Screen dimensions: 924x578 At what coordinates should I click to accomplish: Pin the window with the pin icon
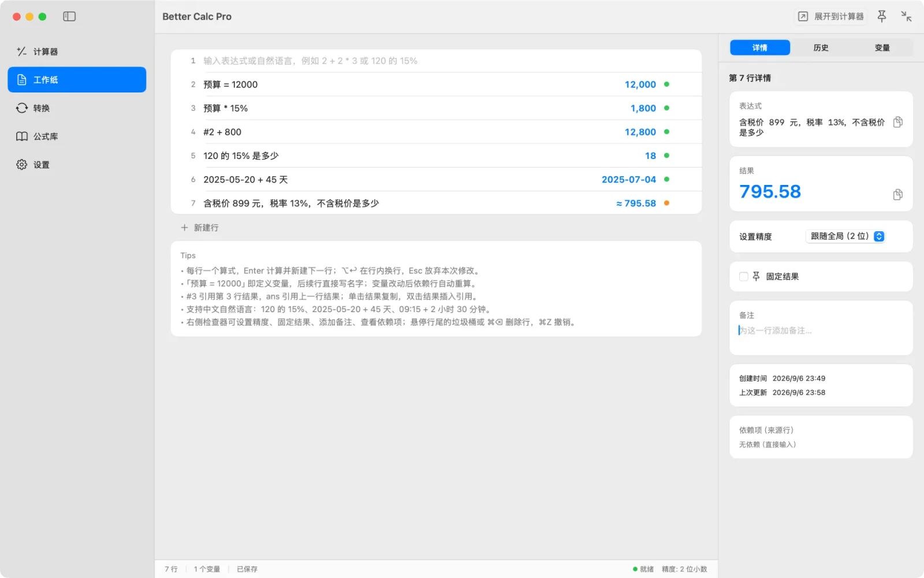click(x=882, y=16)
